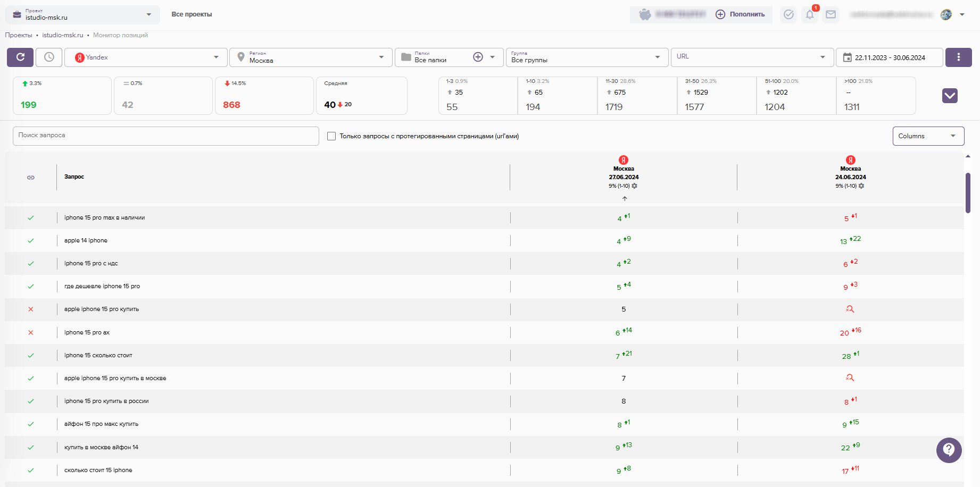The height and width of the screenshot is (487, 980).
Task: Click query где дешевле iphone 15 pro
Action: 102,287
